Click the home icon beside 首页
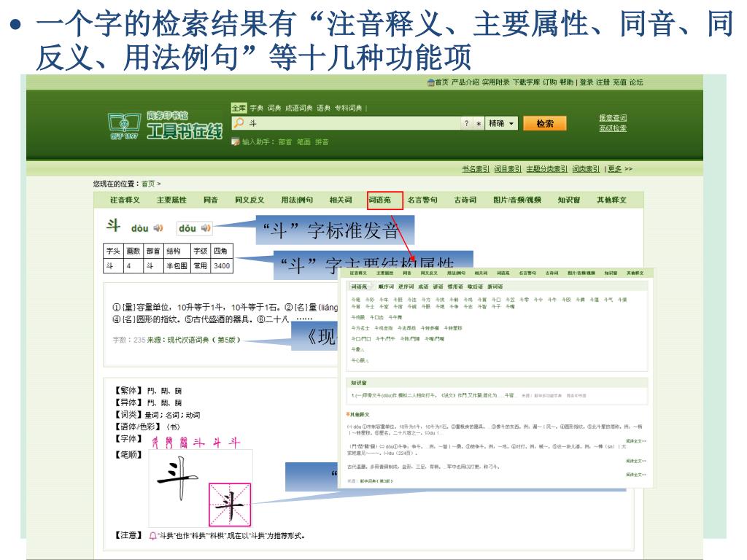 pyautogui.click(x=430, y=82)
